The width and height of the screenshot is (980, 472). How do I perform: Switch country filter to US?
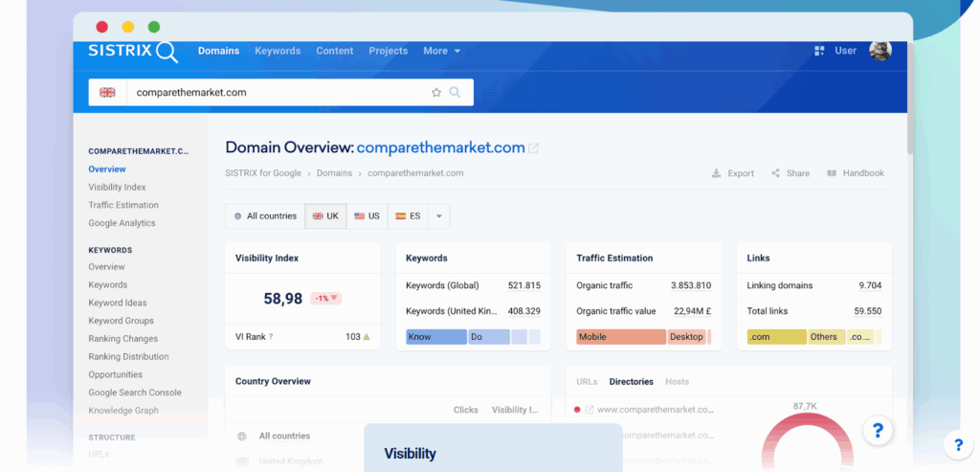click(x=367, y=216)
